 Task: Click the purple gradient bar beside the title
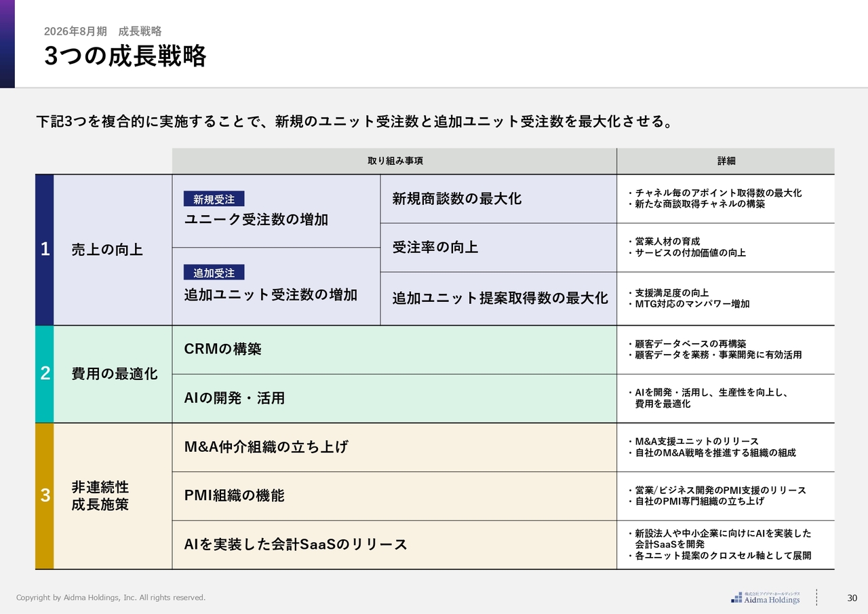tap(7, 44)
